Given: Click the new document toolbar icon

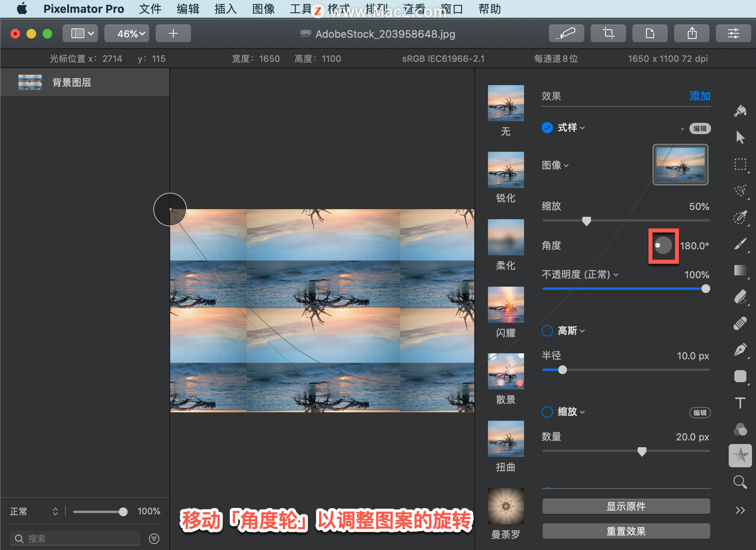Looking at the screenshot, I should pyautogui.click(x=650, y=33).
